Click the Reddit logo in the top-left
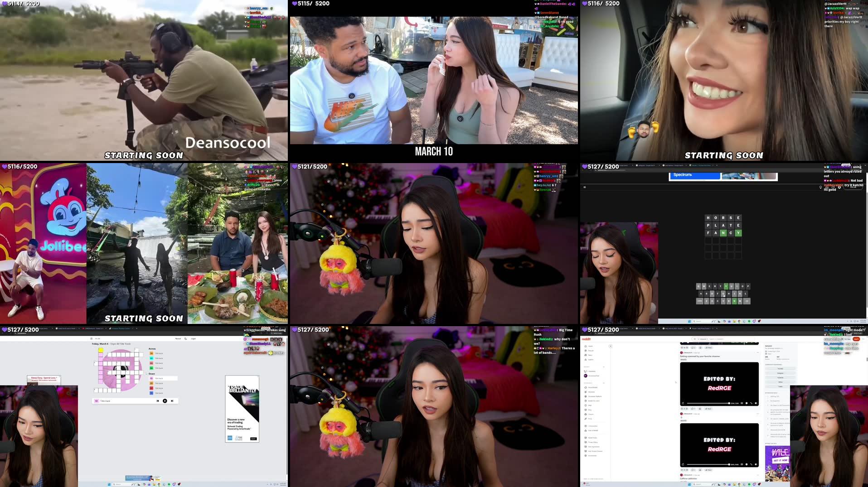 pos(586,339)
